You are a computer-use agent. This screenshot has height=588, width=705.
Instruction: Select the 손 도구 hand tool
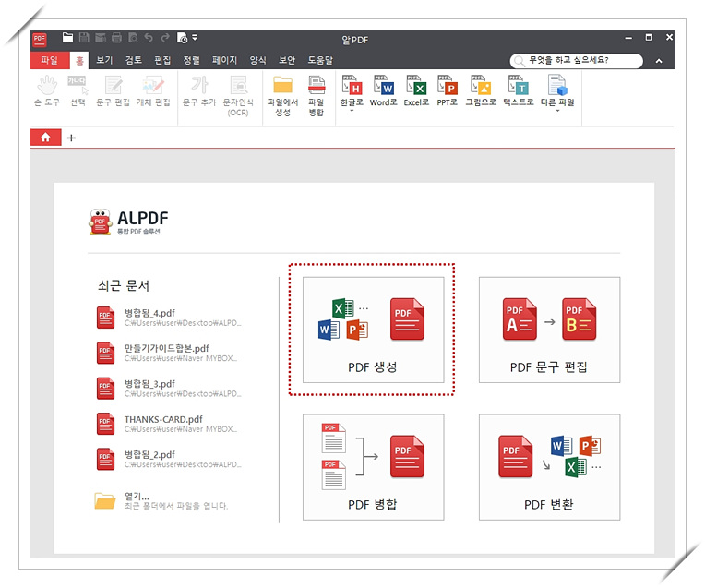click(47, 91)
